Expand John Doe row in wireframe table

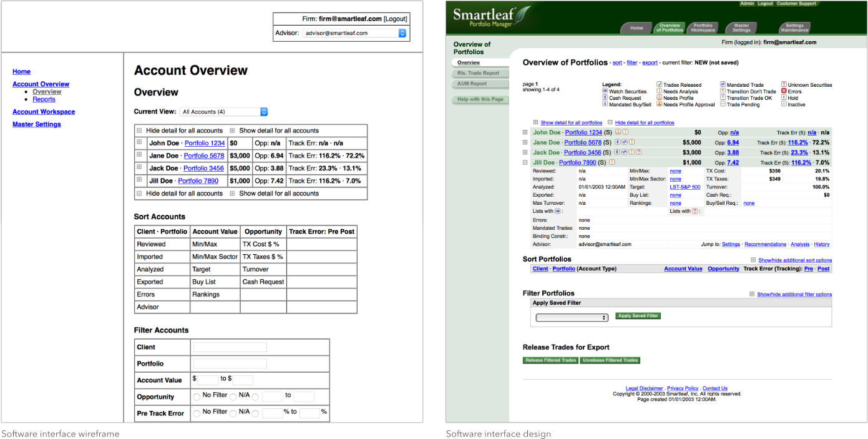coord(139,142)
